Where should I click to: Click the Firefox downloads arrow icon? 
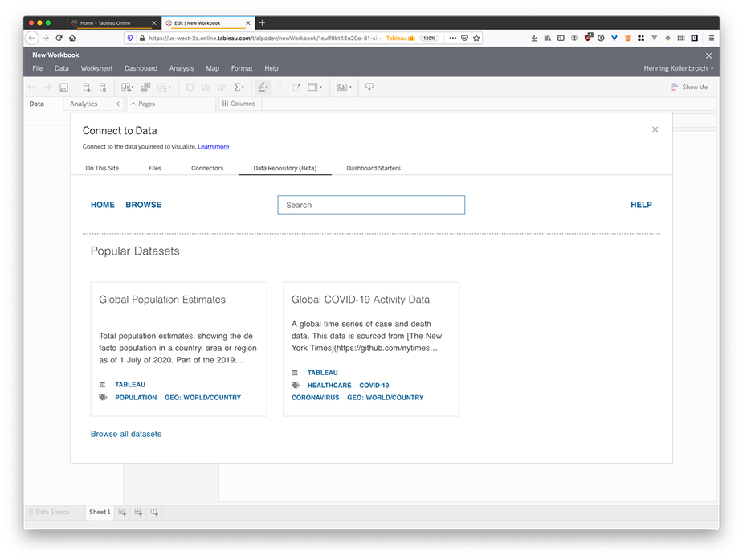534,38
